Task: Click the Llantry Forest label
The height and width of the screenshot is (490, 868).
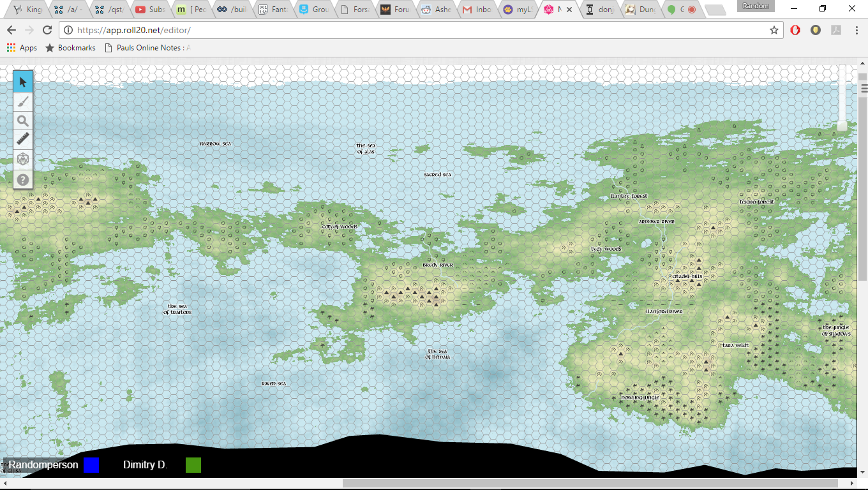Action: click(x=629, y=196)
